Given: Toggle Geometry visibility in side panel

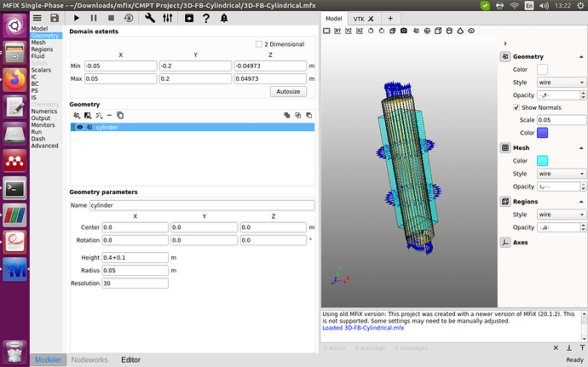Looking at the screenshot, I should point(505,56).
